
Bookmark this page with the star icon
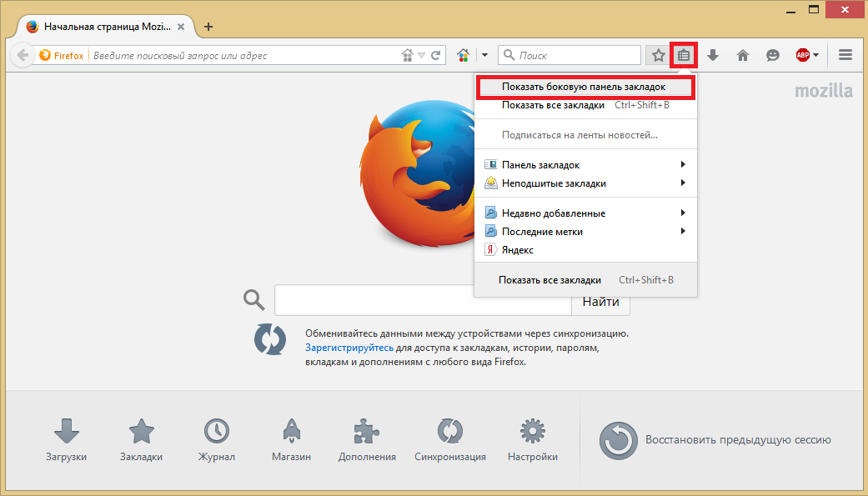click(658, 55)
